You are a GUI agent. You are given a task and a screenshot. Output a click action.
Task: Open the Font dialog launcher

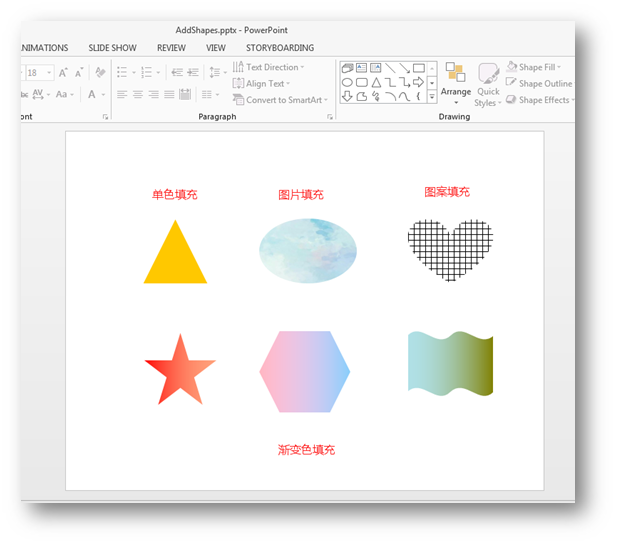[105, 117]
